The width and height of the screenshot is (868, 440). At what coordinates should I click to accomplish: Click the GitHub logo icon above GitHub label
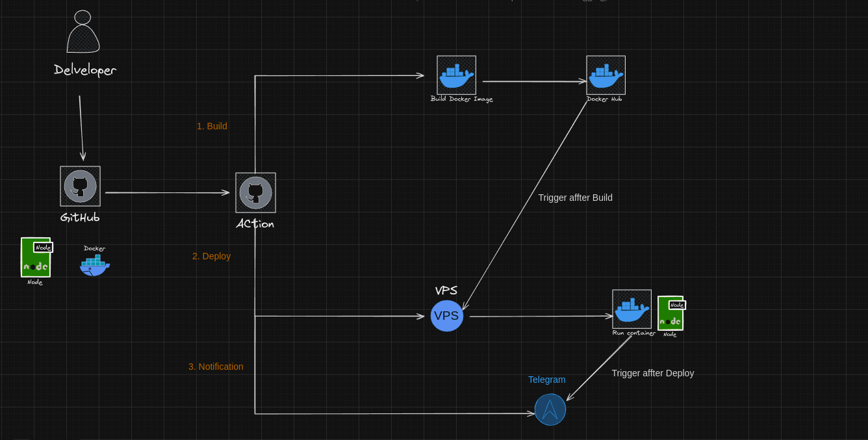[x=80, y=186]
